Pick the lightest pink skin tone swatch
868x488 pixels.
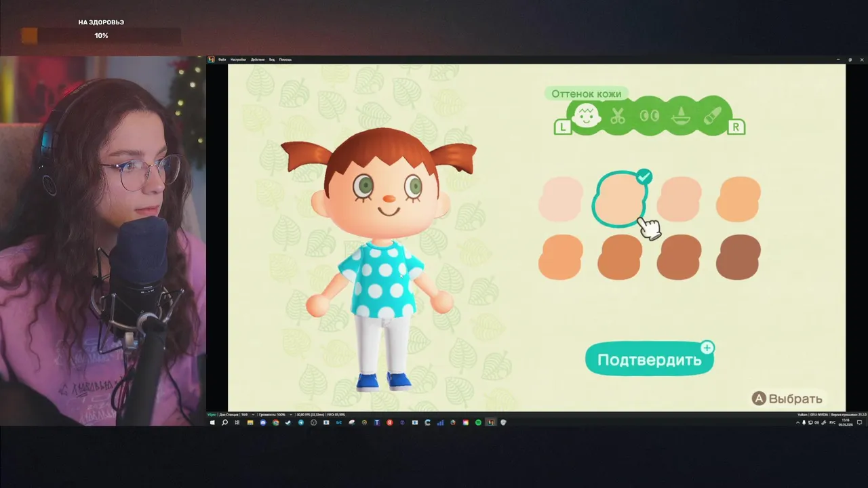coord(561,199)
